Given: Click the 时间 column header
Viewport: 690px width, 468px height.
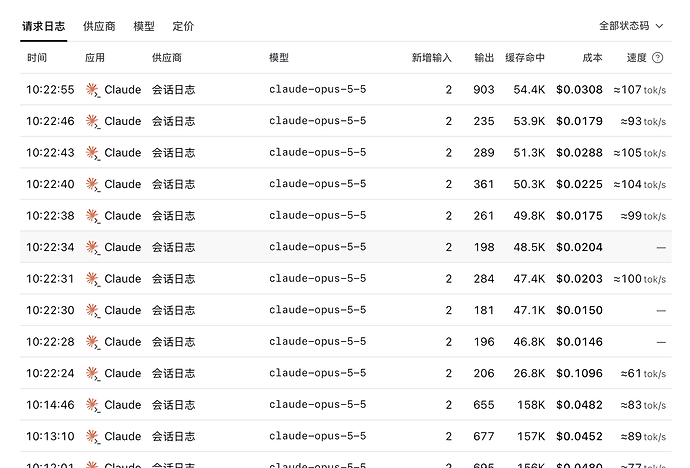Looking at the screenshot, I should click(37, 58).
